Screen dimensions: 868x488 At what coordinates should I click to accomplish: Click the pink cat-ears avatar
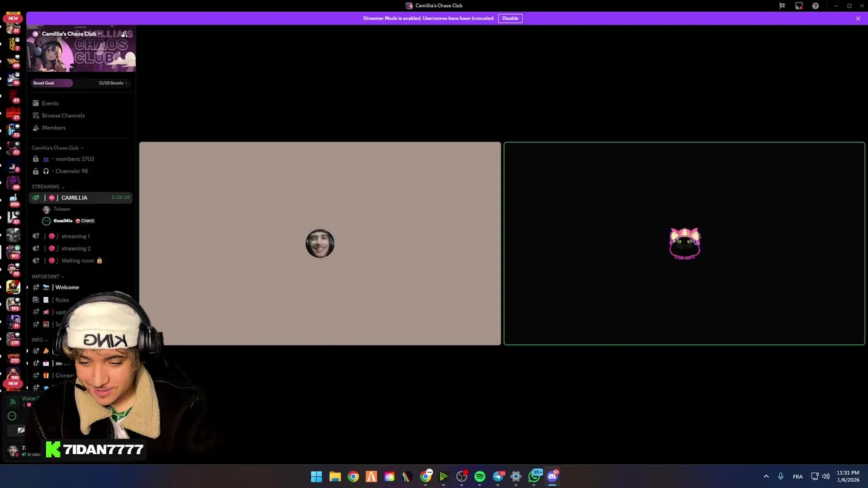point(684,244)
